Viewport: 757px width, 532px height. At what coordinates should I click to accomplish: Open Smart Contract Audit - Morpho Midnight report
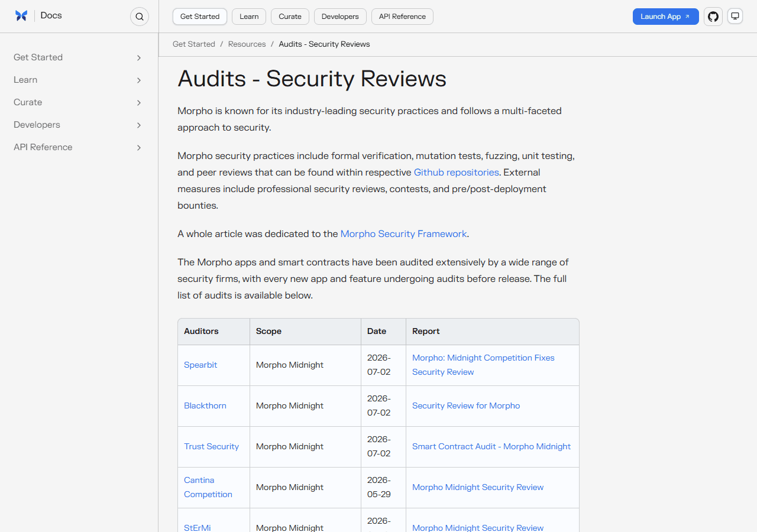491,447
